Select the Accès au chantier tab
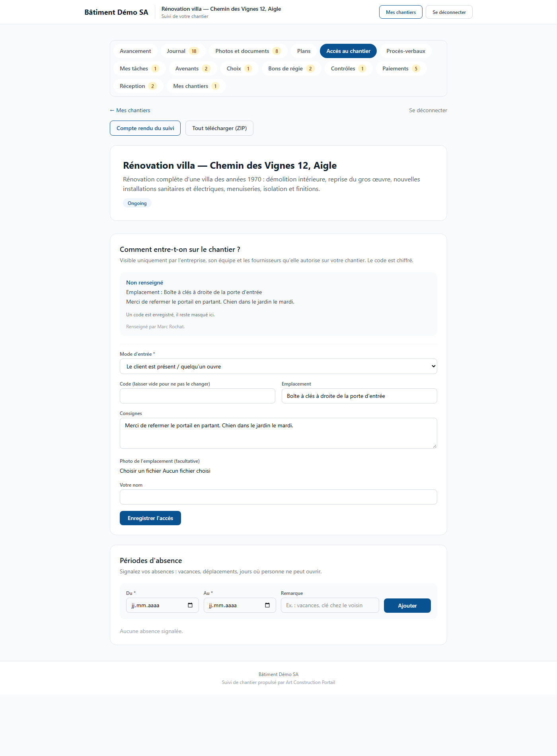Screen dimensions: 557x756 [349, 51]
